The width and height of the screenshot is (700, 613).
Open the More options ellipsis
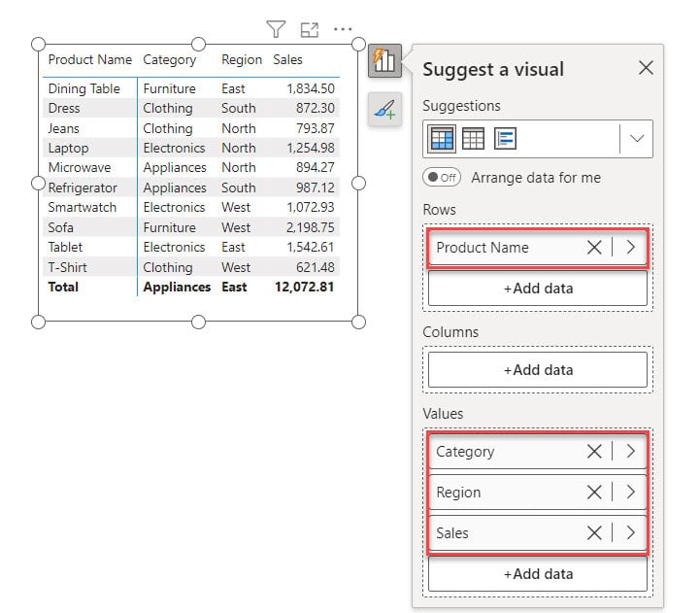343,29
